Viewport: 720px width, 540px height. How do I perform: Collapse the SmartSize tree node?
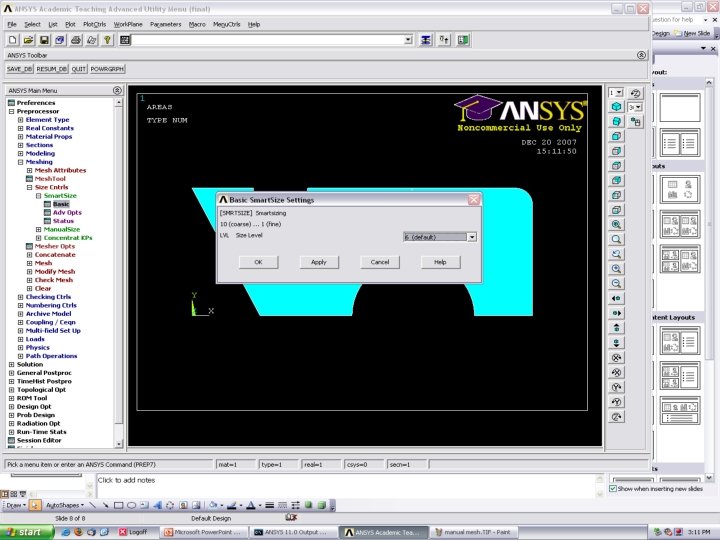click(x=39, y=196)
